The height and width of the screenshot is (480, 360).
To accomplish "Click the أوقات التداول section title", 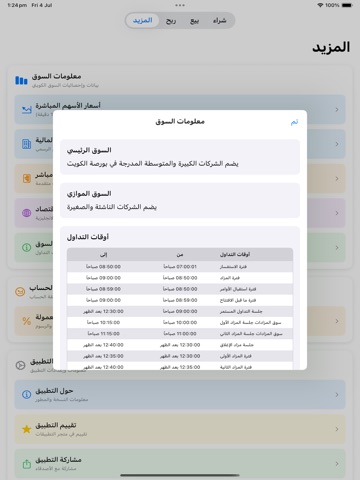I will [x=88, y=237].
